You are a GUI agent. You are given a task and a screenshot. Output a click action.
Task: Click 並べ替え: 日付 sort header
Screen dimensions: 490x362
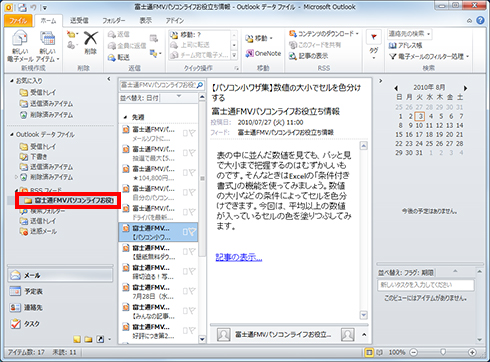coord(140,98)
